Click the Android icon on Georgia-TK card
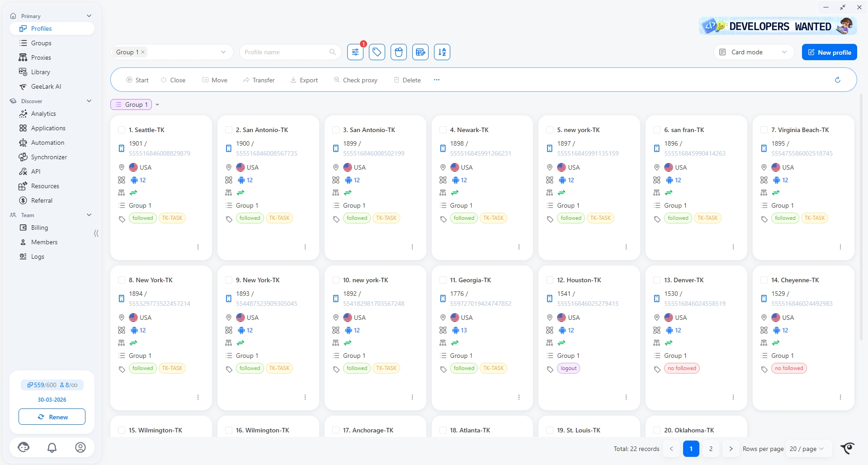This screenshot has height=465, width=868. pos(455,330)
